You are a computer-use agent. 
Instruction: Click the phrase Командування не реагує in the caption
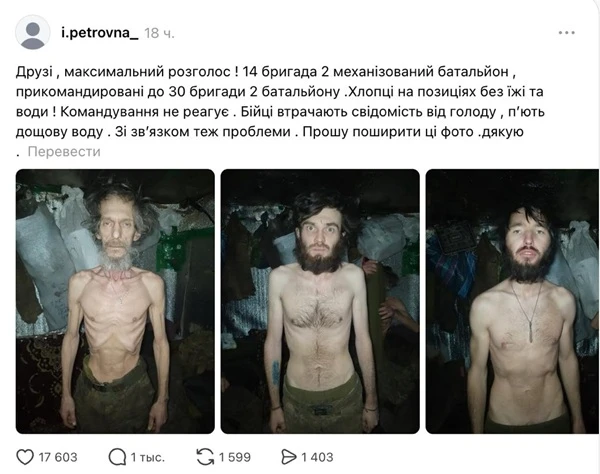(145, 112)
